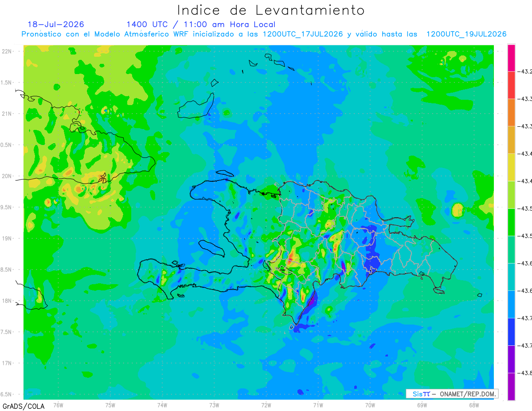Click the '72W' longitude label
Image resolution: width=532 pixels, height=411 pixels.
point(266,405)
